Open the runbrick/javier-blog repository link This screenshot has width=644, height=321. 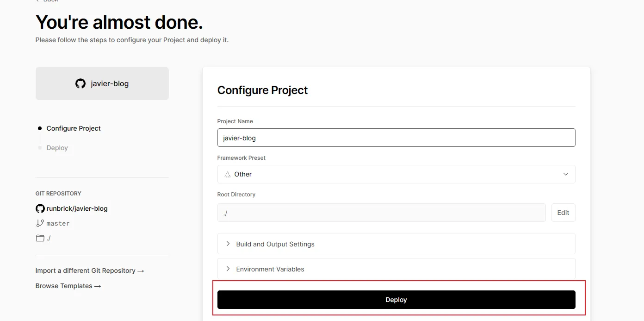(77, 208)
